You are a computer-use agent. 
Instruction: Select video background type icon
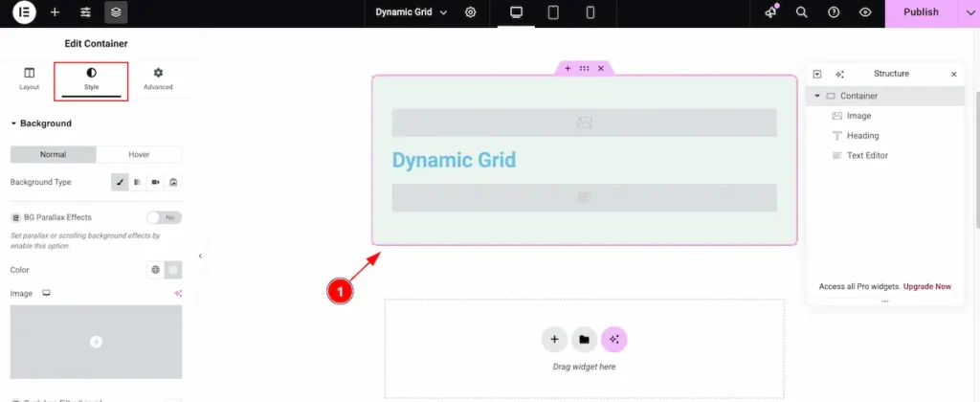pos(155,182)
